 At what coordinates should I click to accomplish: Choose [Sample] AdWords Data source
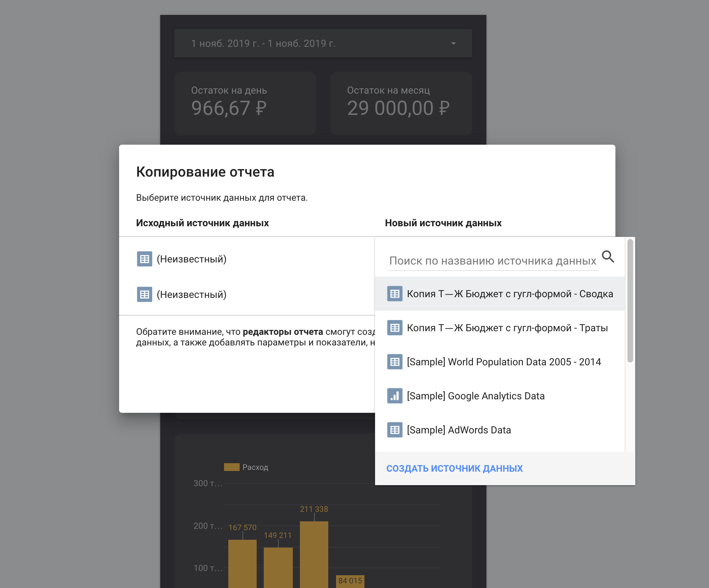point(500,430)
